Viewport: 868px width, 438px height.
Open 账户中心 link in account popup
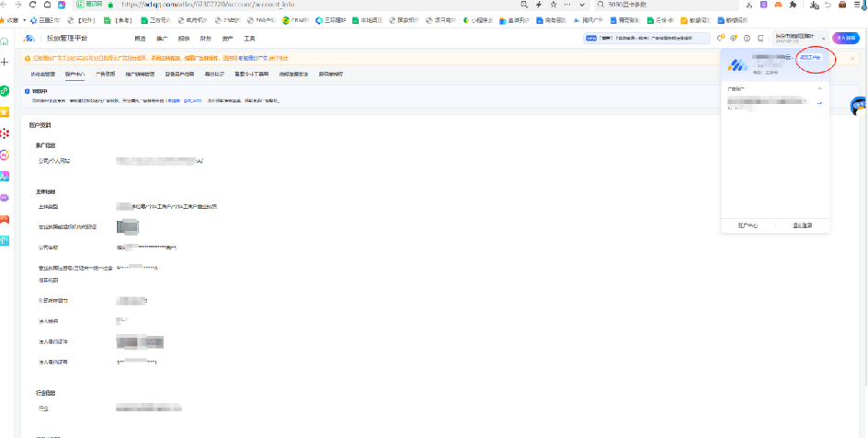[748, 224]
